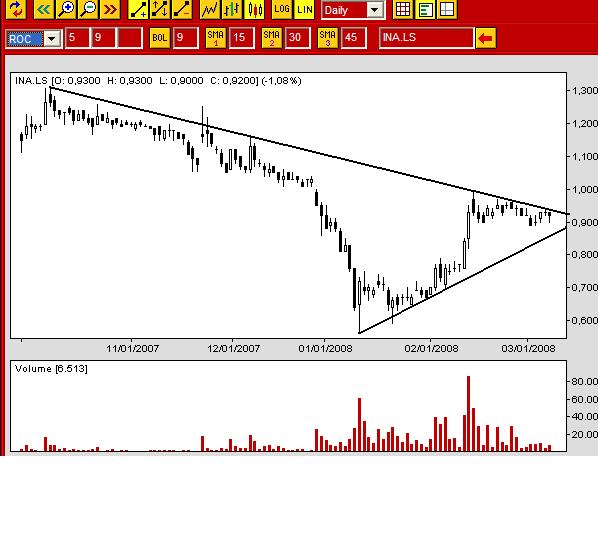Screen dimensions: 598x560
Task: Click the Volume [6.513] label
Action: (x=51, y=369)
